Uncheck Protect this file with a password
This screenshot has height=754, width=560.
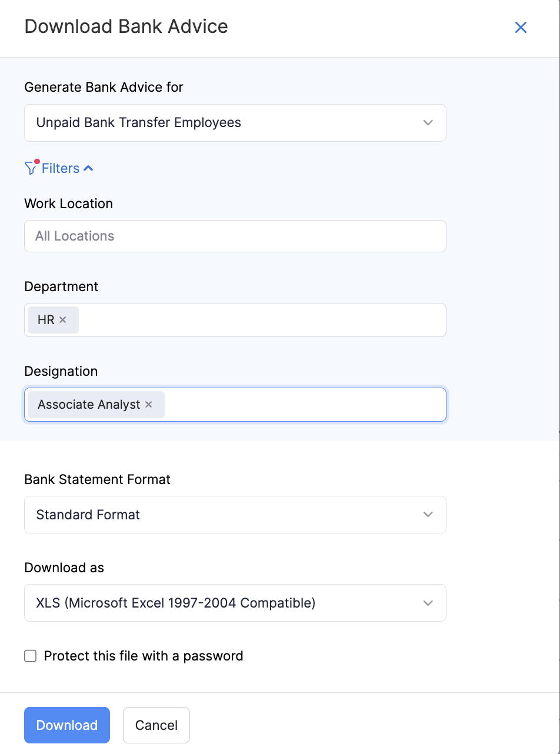tap(30, 656)
